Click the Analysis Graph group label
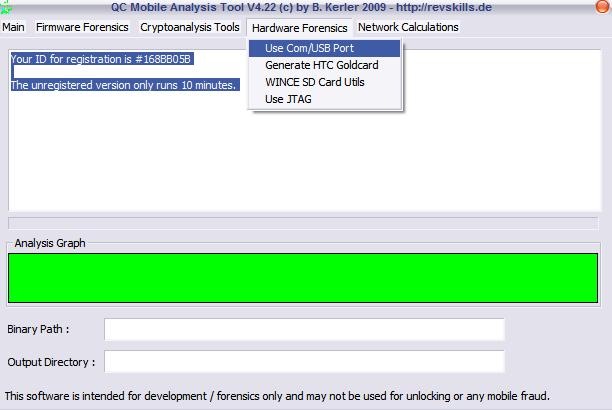This screenshot has height=410, width=612. coord(50,243)
